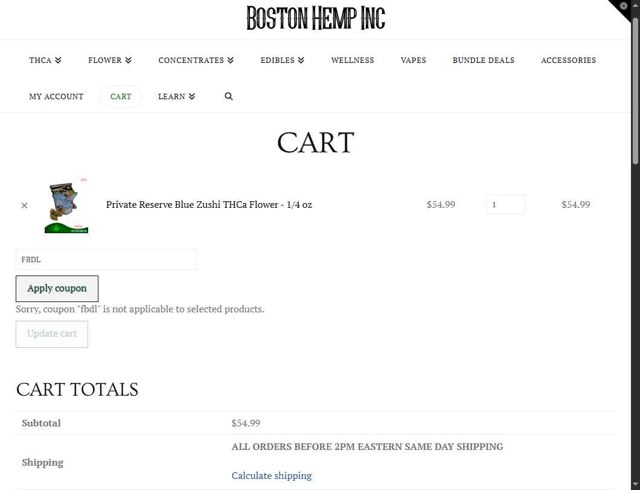This screenshot has width=640, height=490.
Task: Expand the Learn menu
Action: (x=177, y=96)
